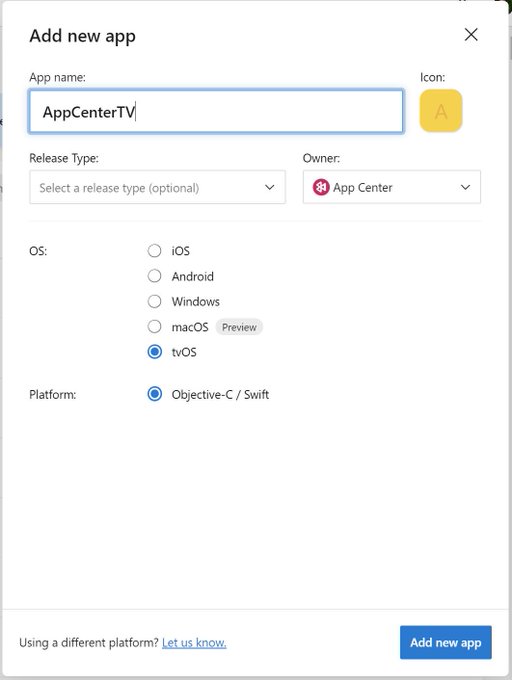The width and height of the screenshot is (512, 680).
Task: Open the Owner dropdown showing App Center
Action: [x=391, y=187]
